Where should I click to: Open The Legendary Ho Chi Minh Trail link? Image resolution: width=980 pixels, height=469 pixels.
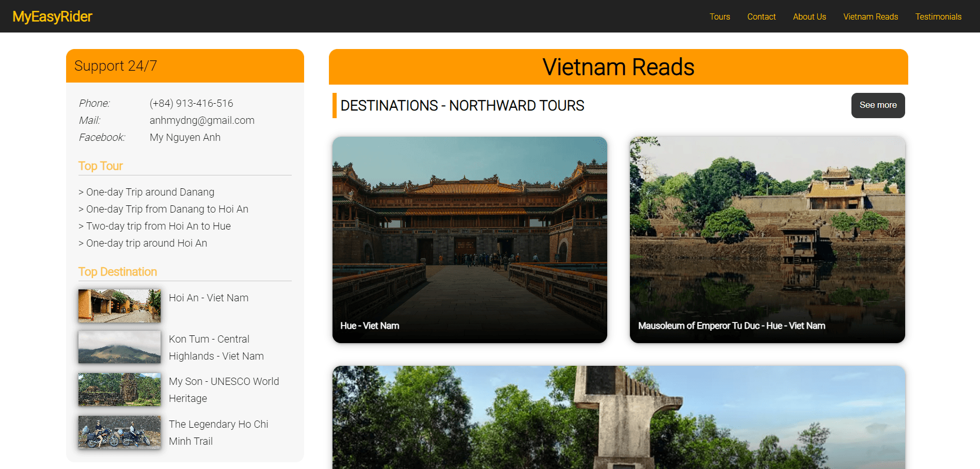click(218, 432)
